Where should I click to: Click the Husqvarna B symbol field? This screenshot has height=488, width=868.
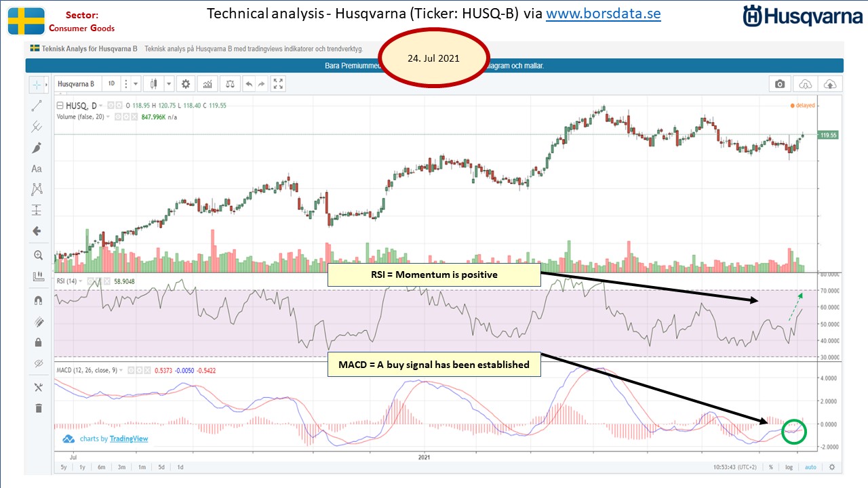click(77, 84)
